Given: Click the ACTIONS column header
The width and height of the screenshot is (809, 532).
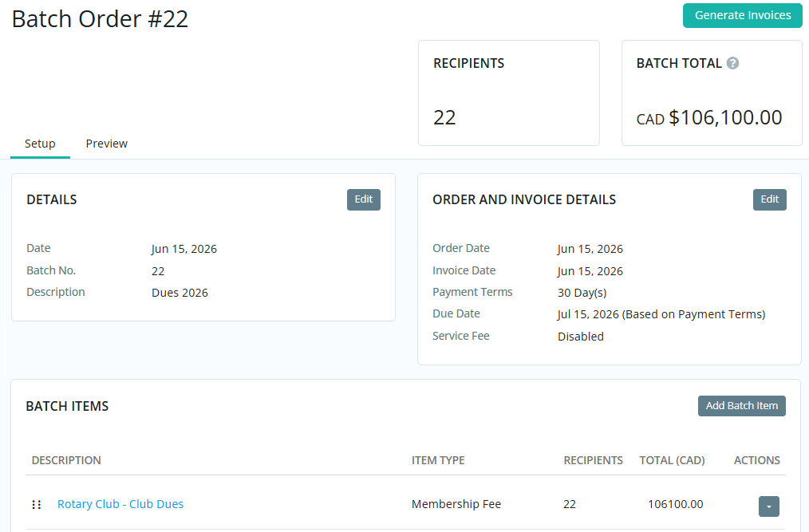Looking at the screenshot, I should [757, 460].
